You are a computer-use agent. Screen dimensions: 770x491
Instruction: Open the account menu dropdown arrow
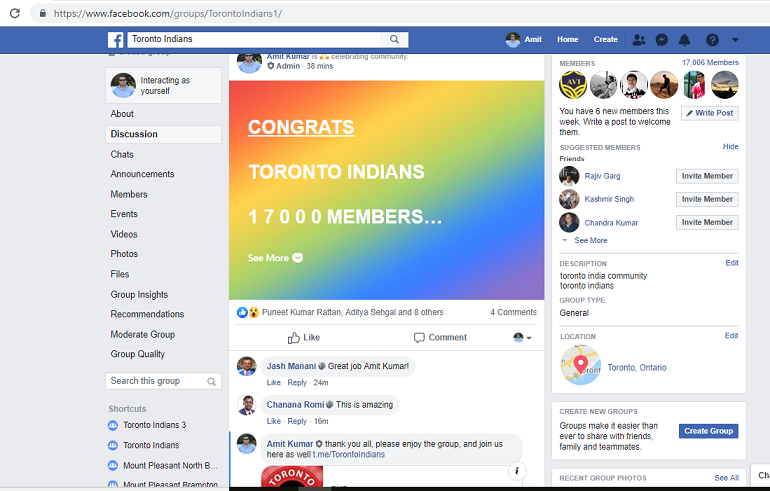pos(736,40)
